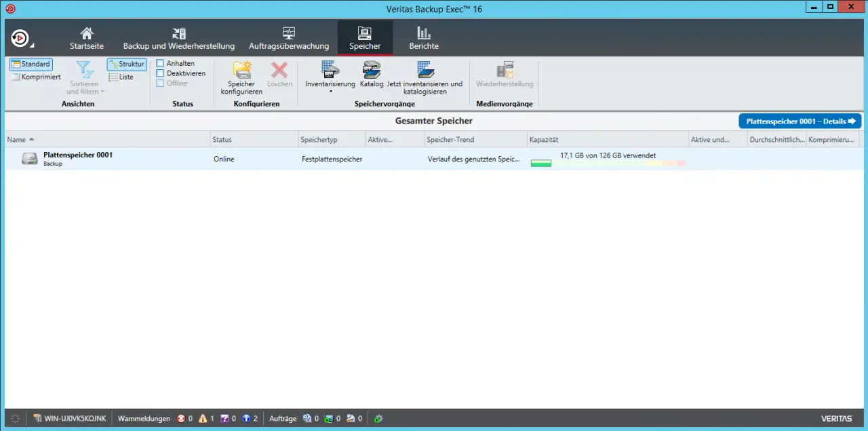Click the third Aufträge jobs icon
The width and height of the screenshot is (868, 431).
[351, 419]
